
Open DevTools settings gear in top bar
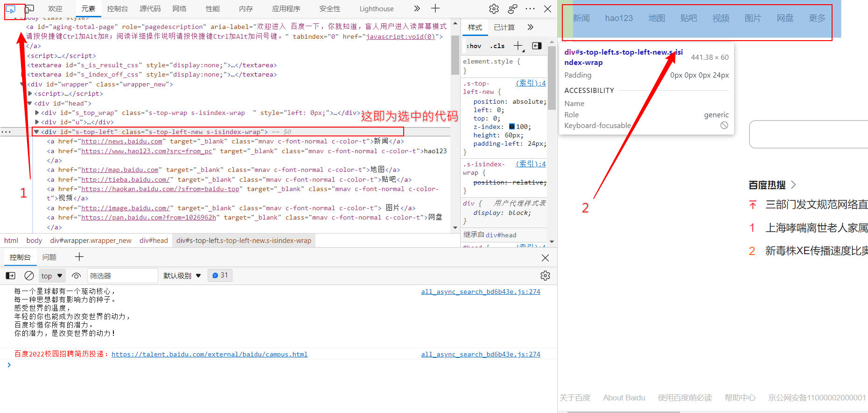pos(494,9)
